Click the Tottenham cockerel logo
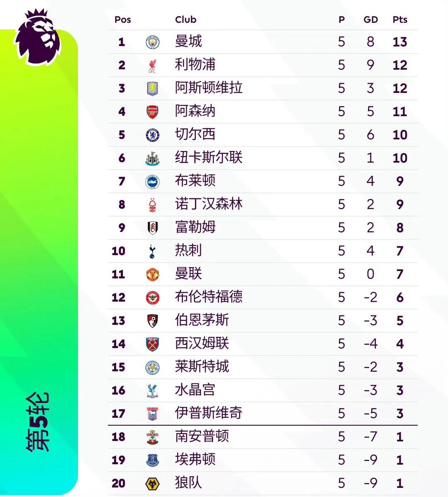This screenshot has width=448, height=497. (152, 251)
